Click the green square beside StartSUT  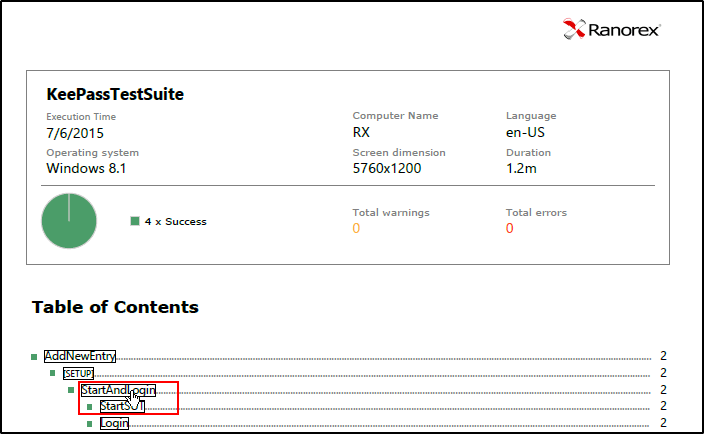[x=89, y=407]
